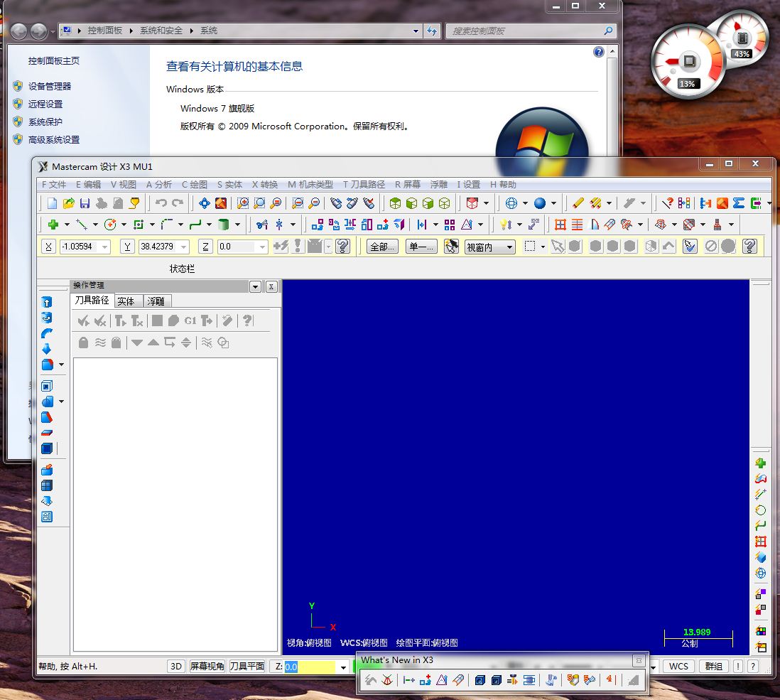This screenshot has height=700, width=780.
Task: Expand dropdown arrow beside the line tool
Action: (x=95, y=225)
